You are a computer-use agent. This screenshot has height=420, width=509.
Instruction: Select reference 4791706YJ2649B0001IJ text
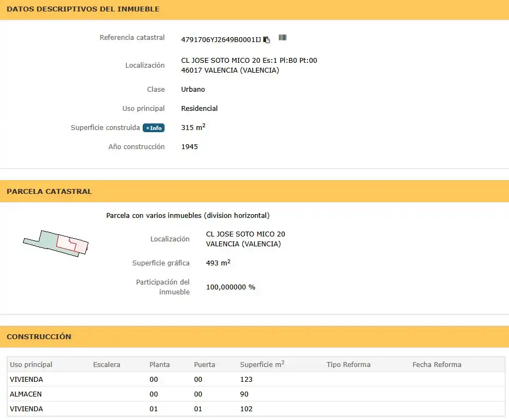click(x=221, y=39)
